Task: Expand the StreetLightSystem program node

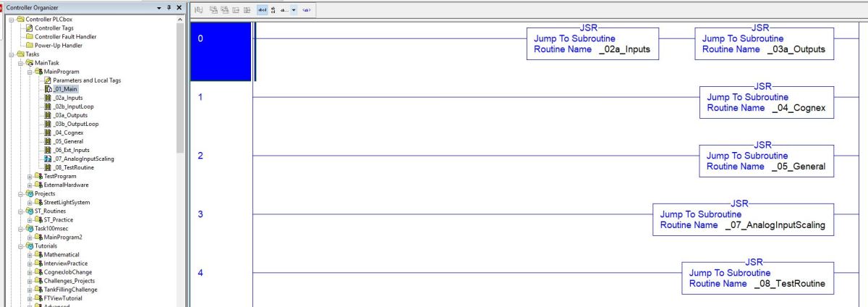Action: [x=30, y=202]
